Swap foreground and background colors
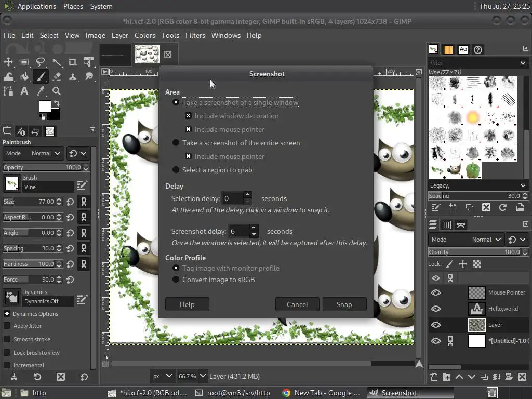 tap(57, 103)
